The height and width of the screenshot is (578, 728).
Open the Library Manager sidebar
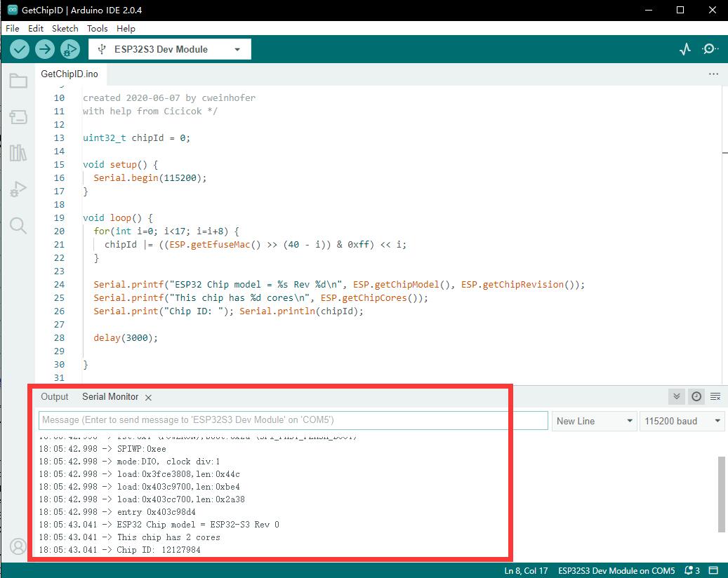18,153
